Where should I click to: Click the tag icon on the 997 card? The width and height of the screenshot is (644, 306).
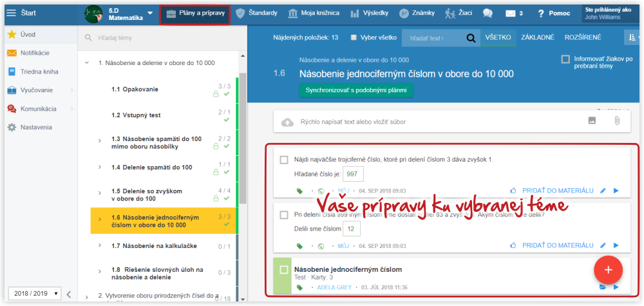click(299, 191)
